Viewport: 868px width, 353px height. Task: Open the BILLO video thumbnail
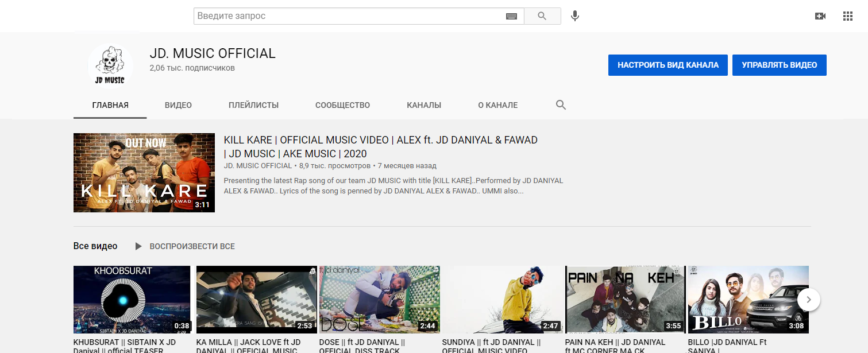(749, 299)
